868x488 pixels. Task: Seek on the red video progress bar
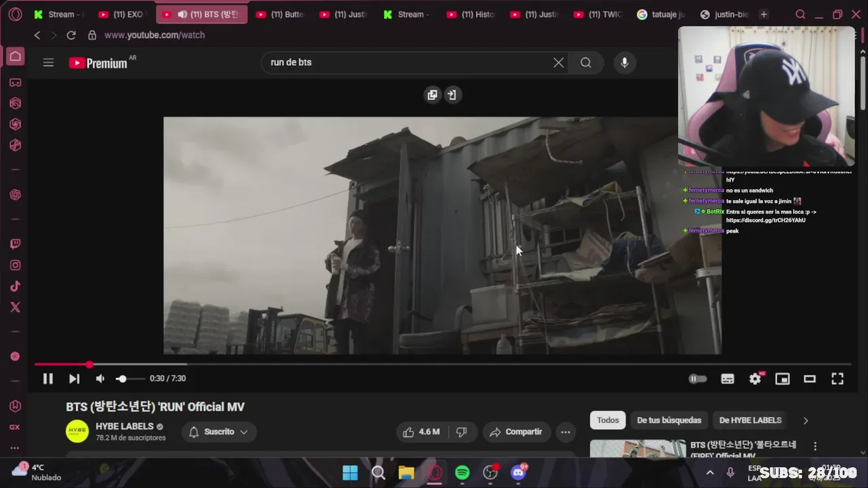(x=443, y=365)
